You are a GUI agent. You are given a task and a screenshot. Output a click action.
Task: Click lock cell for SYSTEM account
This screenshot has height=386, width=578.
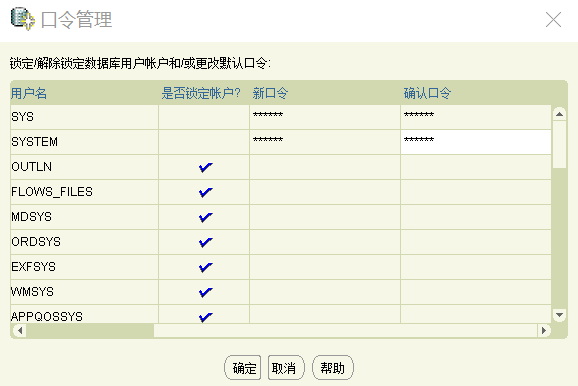tap(204, 142)
